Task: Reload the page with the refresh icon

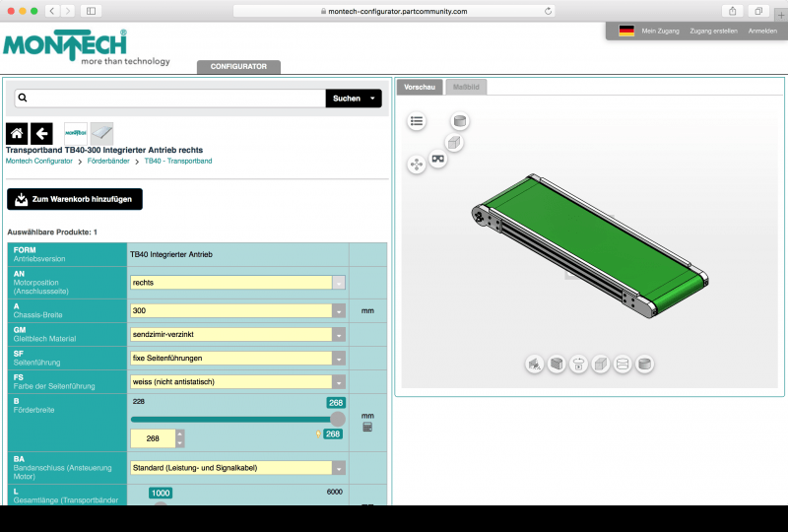Action: pyautogui.click(x=548, y=11)
